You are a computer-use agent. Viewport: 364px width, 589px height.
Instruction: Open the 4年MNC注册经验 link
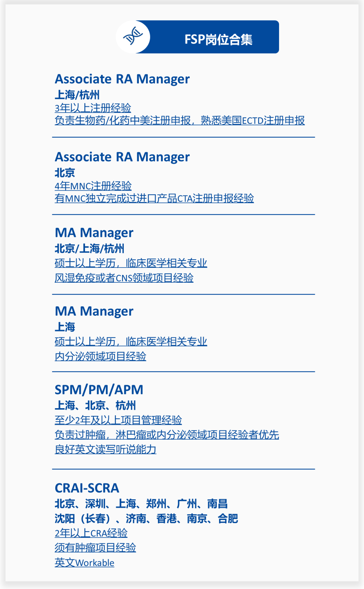click(93, 186)
